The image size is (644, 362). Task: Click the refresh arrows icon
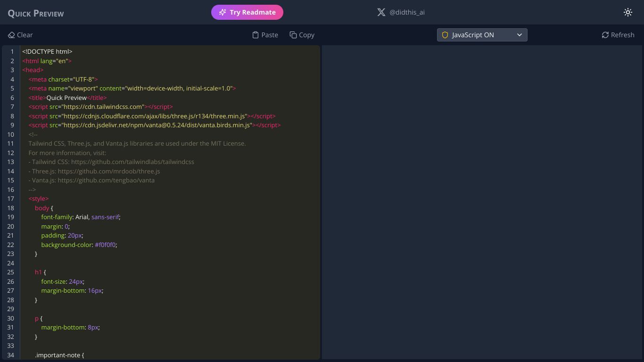pos(605,35)
